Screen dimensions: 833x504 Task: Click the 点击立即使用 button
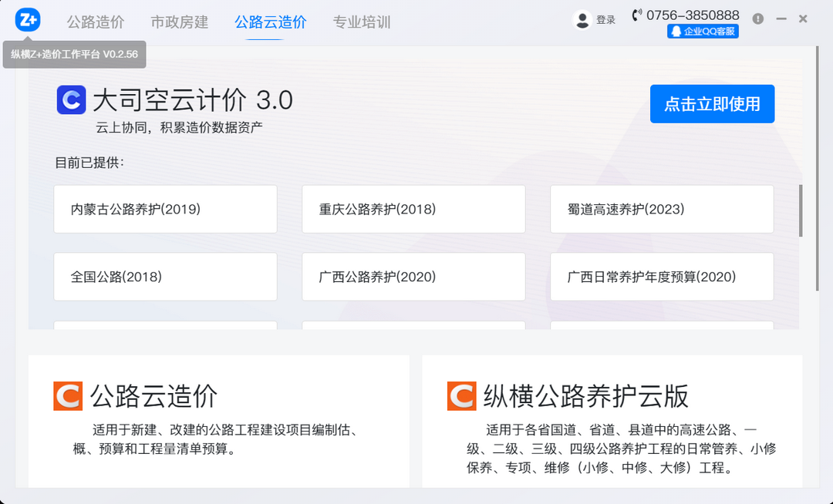click(712, 104)
